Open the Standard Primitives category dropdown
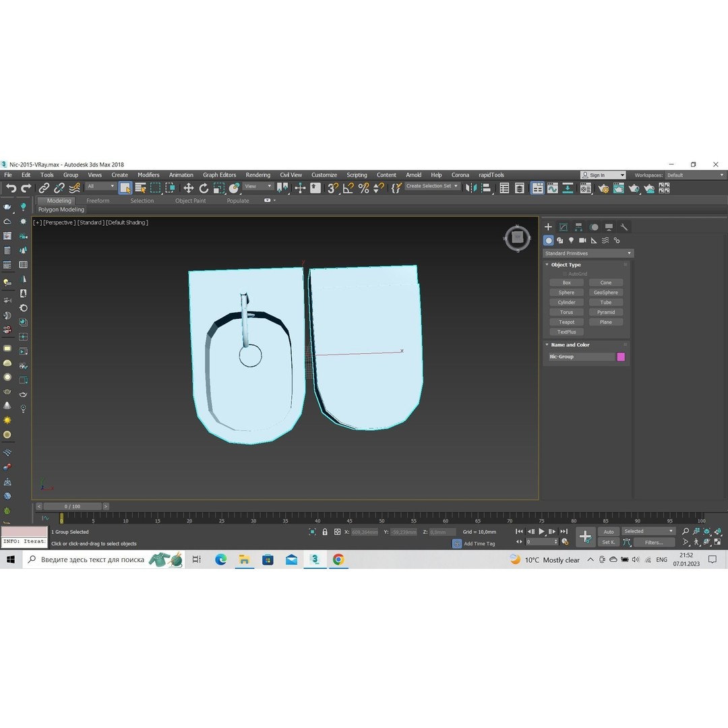 [x=588, y=253]
